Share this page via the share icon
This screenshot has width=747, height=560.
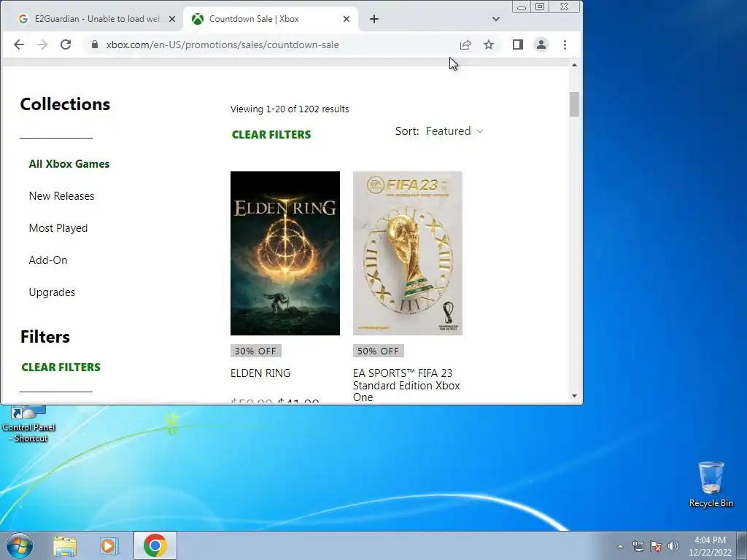(465, 44)
